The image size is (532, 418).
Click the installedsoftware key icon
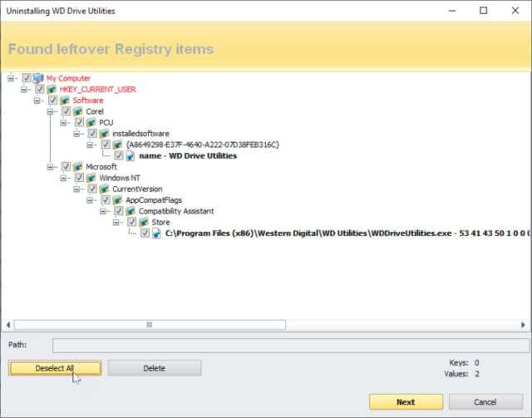point(104,134)
